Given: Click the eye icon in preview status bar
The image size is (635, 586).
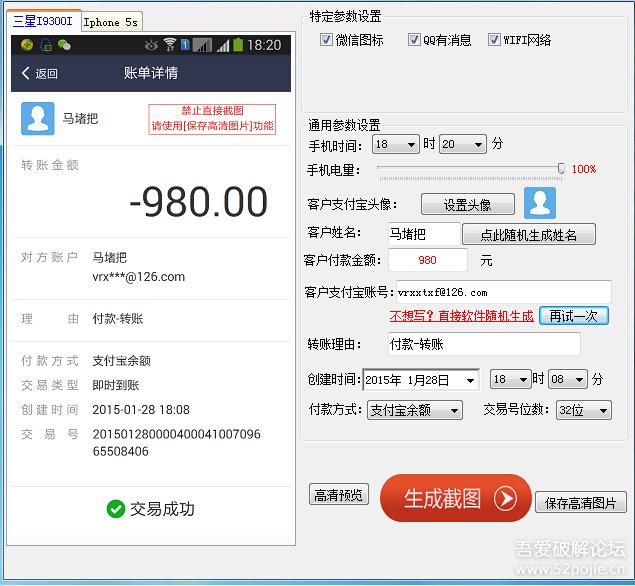Looking at the screenshot, I should (151, 45).
